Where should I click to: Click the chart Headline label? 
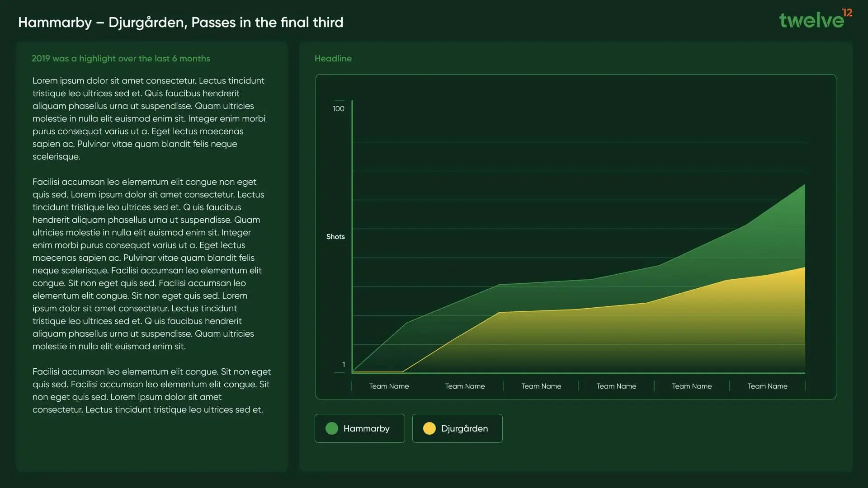(333, 59)
